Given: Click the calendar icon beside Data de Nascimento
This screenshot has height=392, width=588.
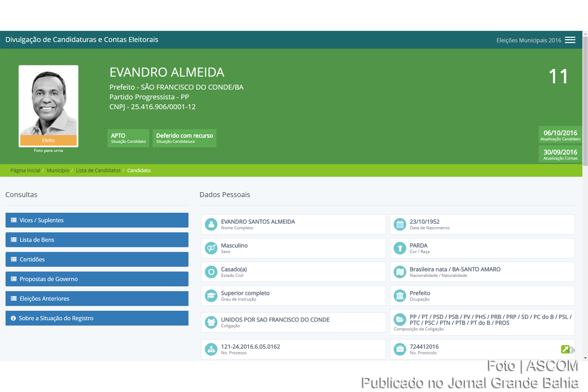Looking at the screenshot, I should 400,224.
